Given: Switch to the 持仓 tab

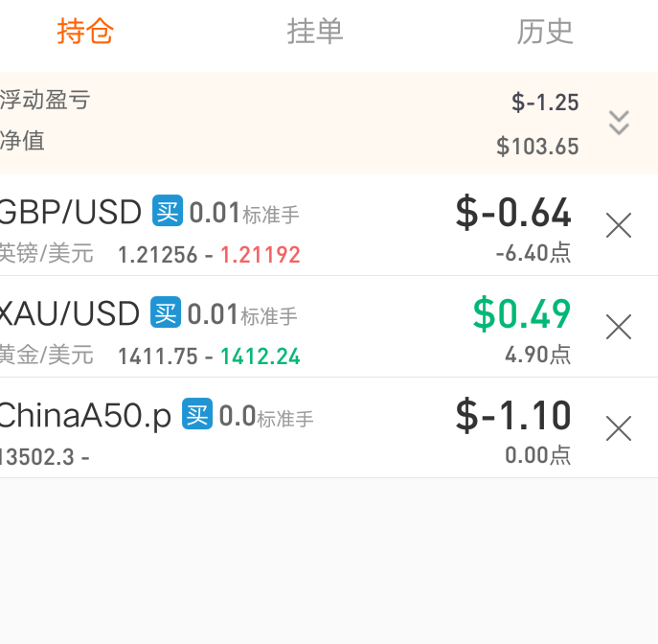Looking at the screenshot, I should [x=85, y=32].
